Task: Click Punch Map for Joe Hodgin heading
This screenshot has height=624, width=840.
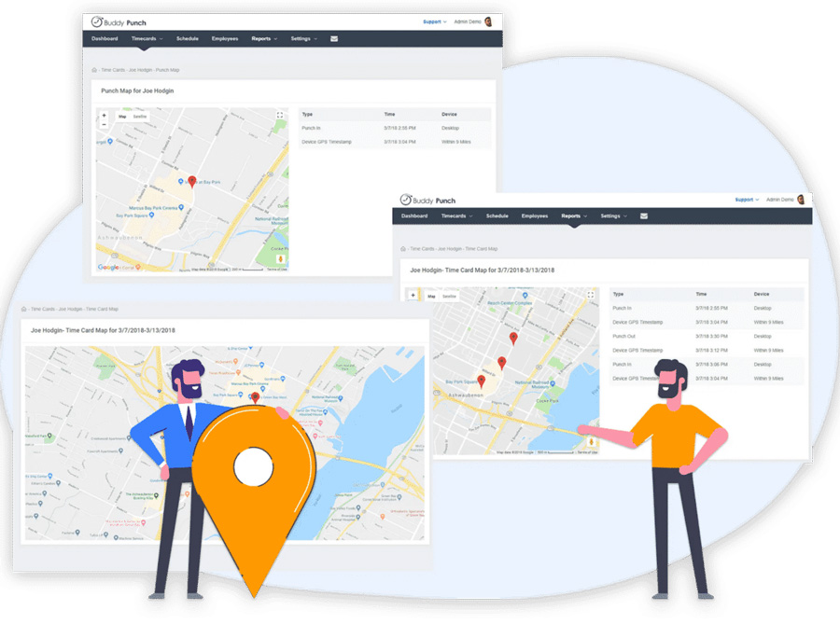Action: pyautogui.click(x=138, y=91)
